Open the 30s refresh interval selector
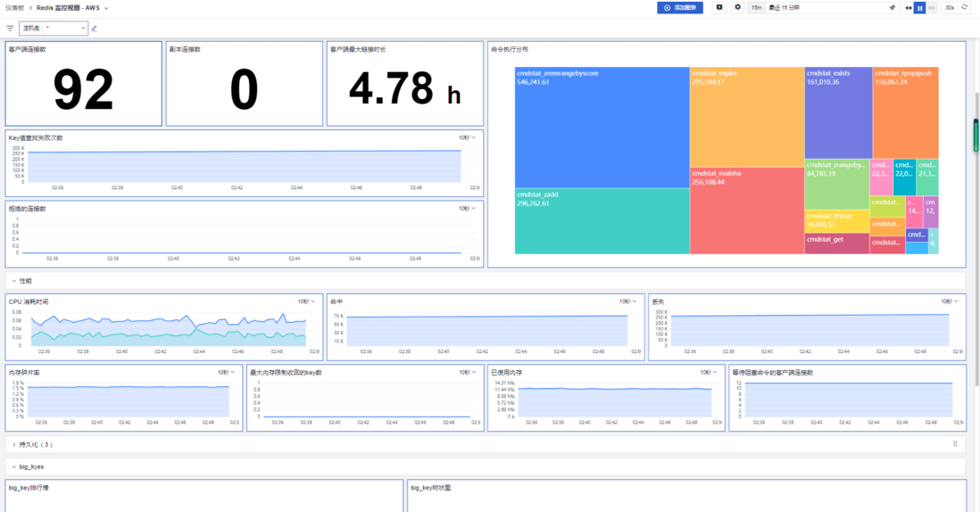 950,7
